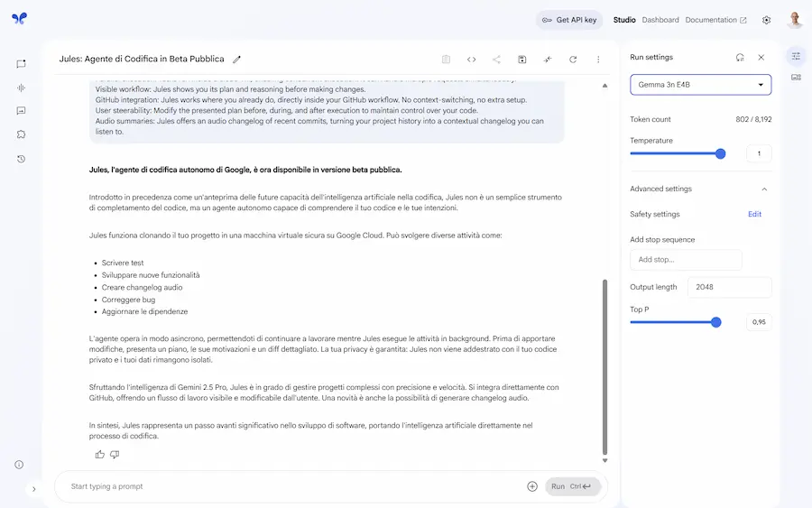This screenshot has width=812, height=508.
Task: Click the butterfly logo in the top-left corner
Action: coord(19,19)
